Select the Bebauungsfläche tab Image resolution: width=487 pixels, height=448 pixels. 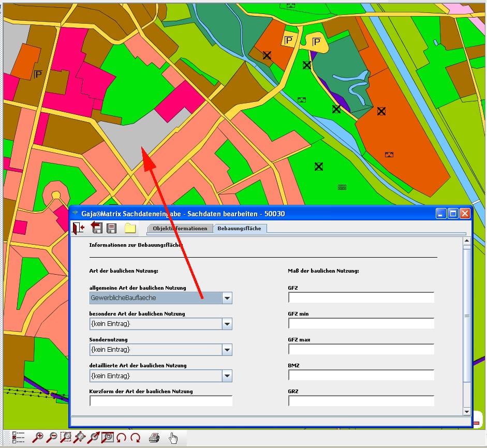click(x=240, y=229)
